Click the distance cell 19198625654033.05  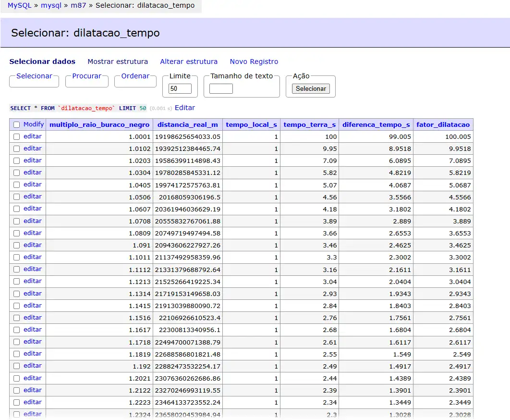(188, 137)
